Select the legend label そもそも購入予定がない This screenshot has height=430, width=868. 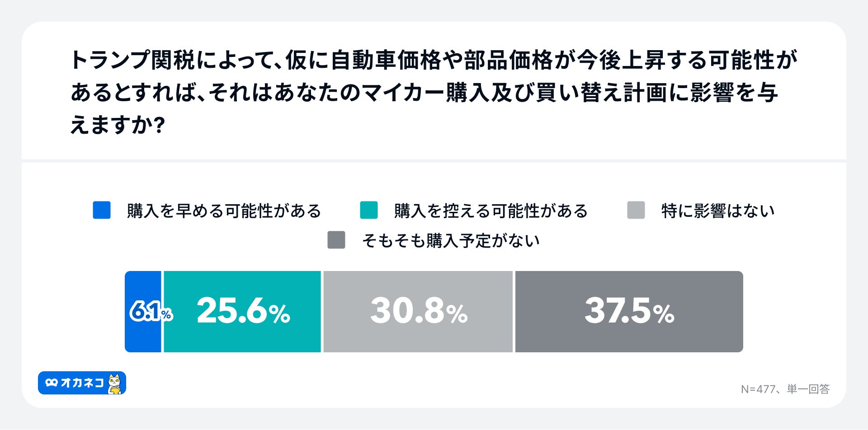(x=451, y=241)
